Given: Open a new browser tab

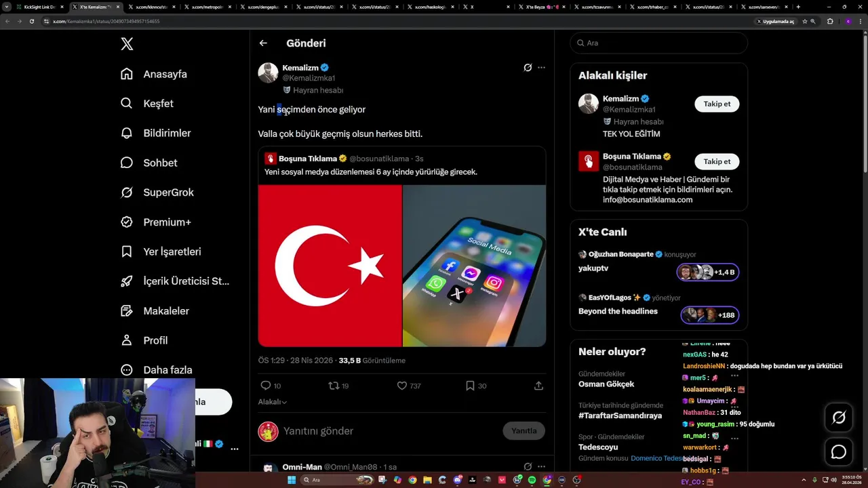Looking at the screenshot, I should click(x=798, y=7).
